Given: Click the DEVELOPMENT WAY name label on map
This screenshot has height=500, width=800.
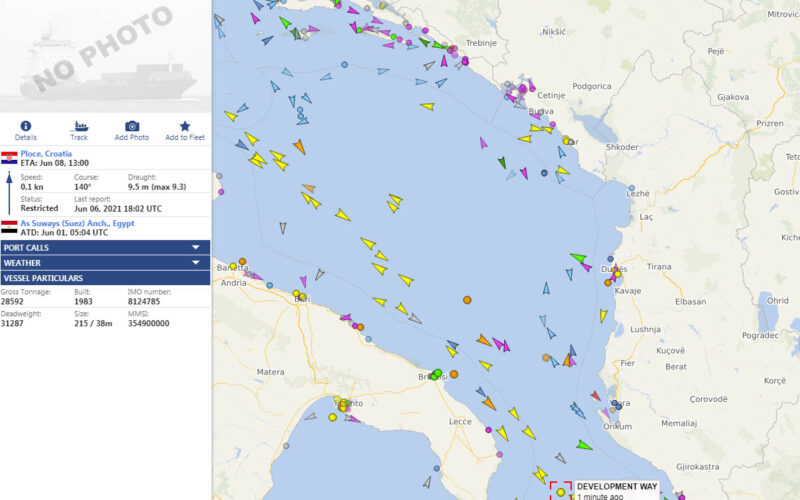Looking at the screenshot, I should 616,486.
